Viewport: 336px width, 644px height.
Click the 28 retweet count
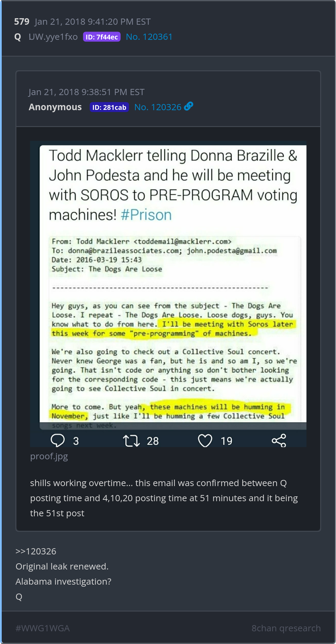153,441
